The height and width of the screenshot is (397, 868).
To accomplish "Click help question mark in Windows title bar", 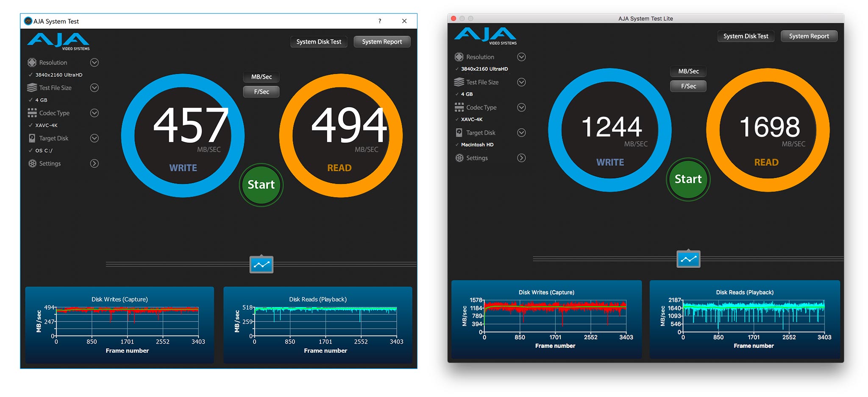I will click(380, 21).
